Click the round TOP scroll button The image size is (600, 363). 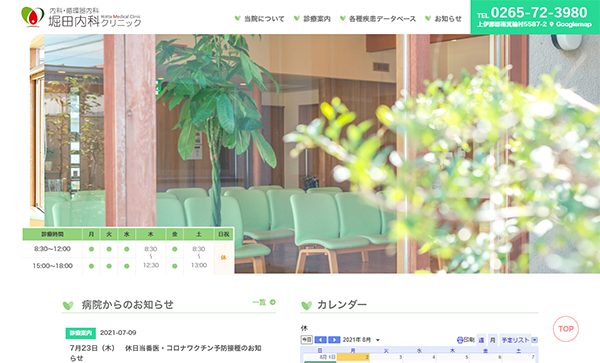(x=566, y=329)
